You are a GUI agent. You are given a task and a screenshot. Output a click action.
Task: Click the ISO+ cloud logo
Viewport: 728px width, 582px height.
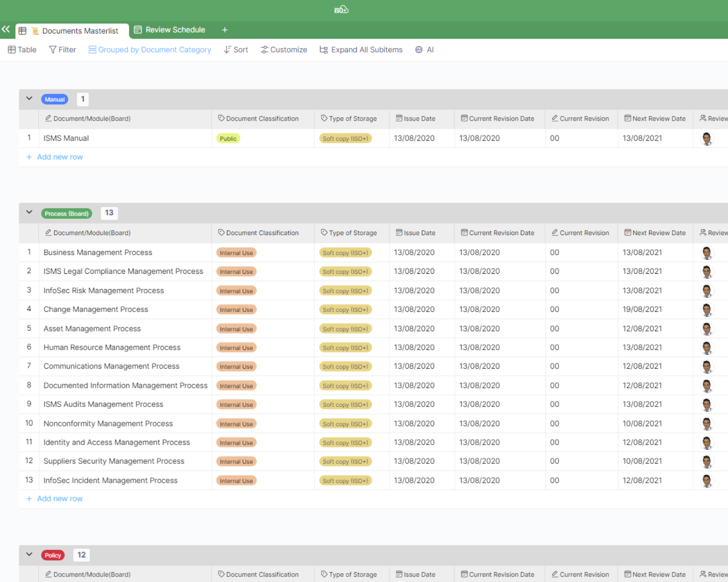coord(341,10)
